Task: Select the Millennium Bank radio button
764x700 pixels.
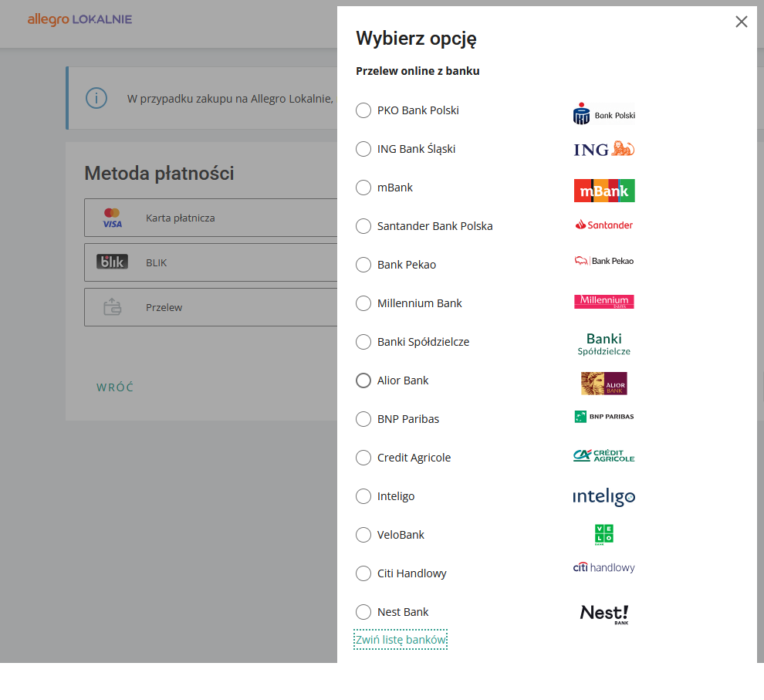Action: (x=363, y=303)
